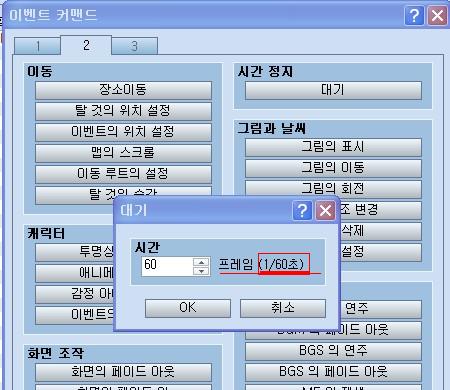Decrease frame count with down stepper arrow
This screenshot has height=390, width=450.
coord(201,271)
